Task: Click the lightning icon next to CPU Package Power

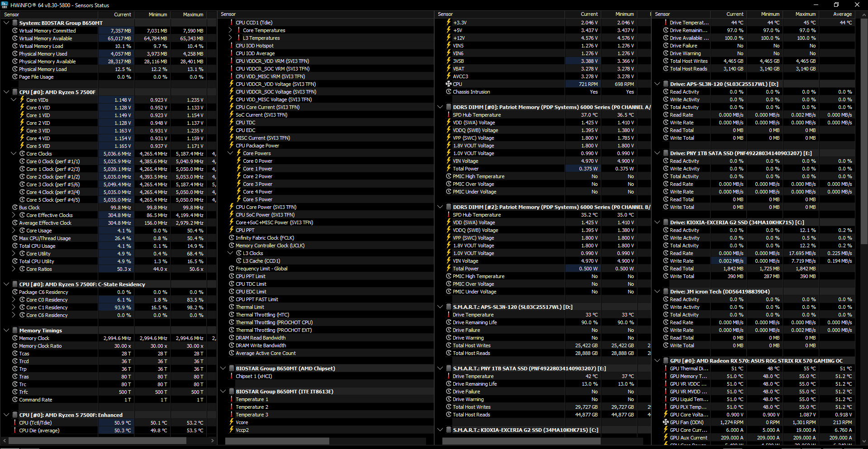Action: point(232,146)
